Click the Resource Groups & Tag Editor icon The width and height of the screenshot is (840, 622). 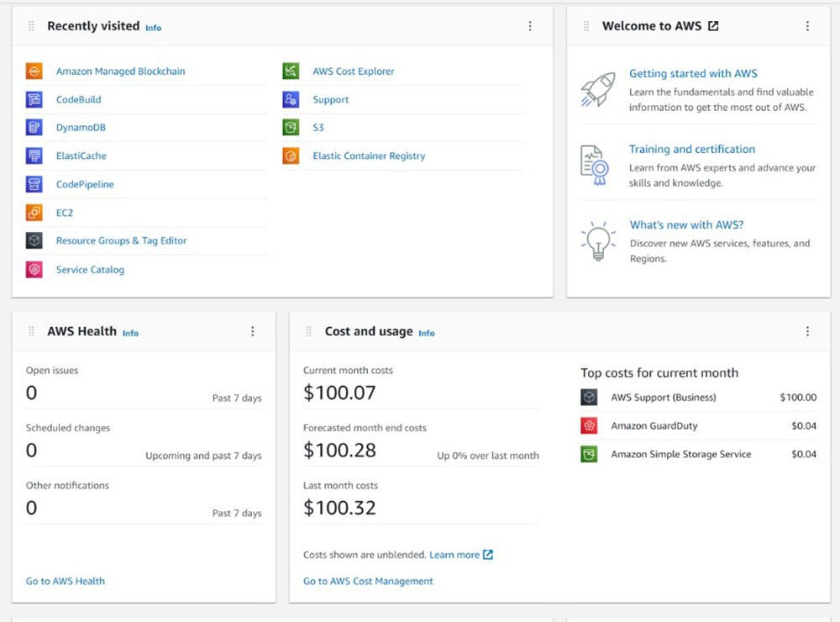click(x=34, y=240)
